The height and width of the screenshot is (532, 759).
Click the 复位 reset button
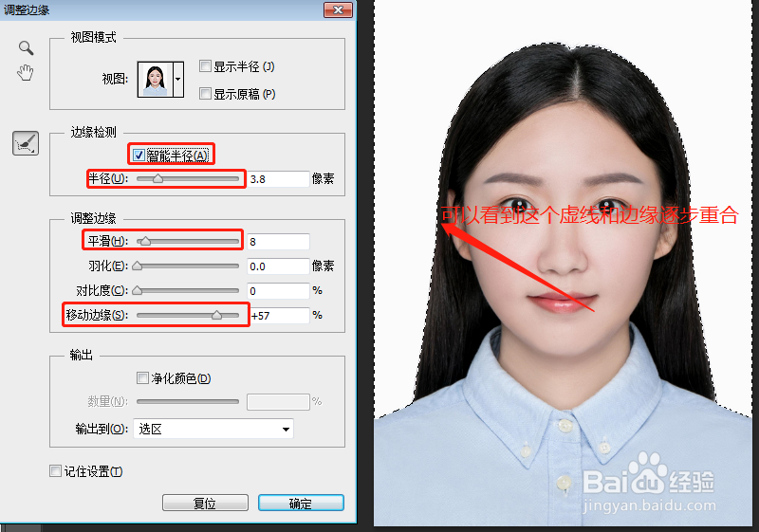(205, 503)
